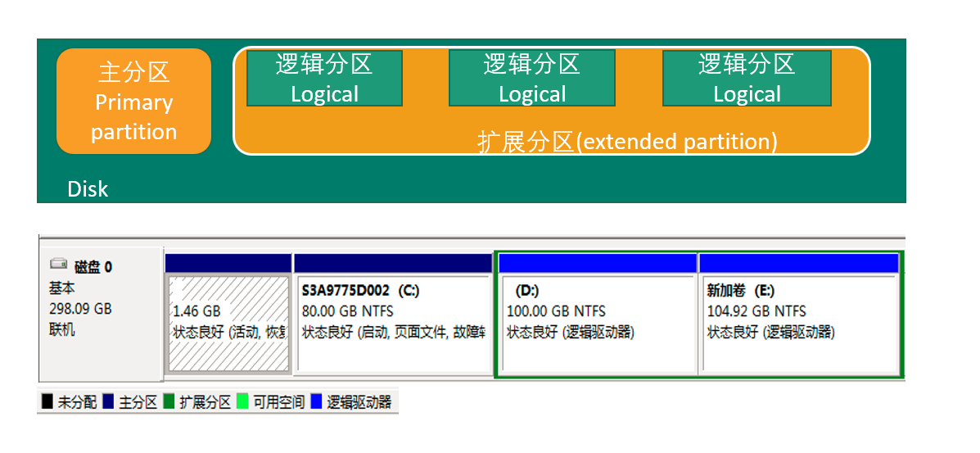Click the 104.92 GB NTFS text
Image resolution: width=980 pixels, height=453 pixels.
click(756, 311)
